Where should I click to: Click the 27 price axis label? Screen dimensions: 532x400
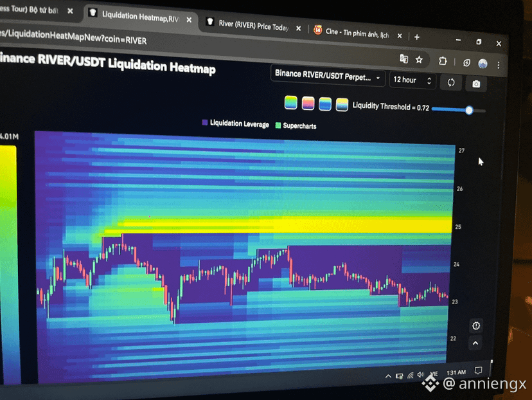[x=461, y=150]
